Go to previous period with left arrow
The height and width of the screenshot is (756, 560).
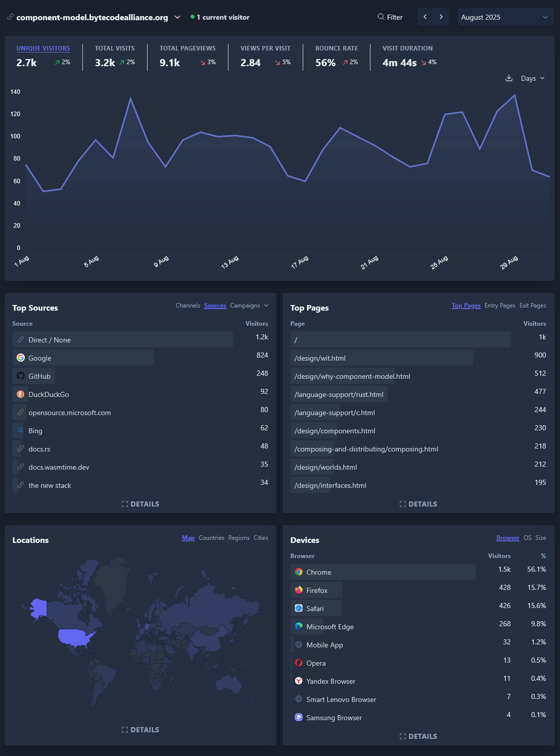[425, 17]
